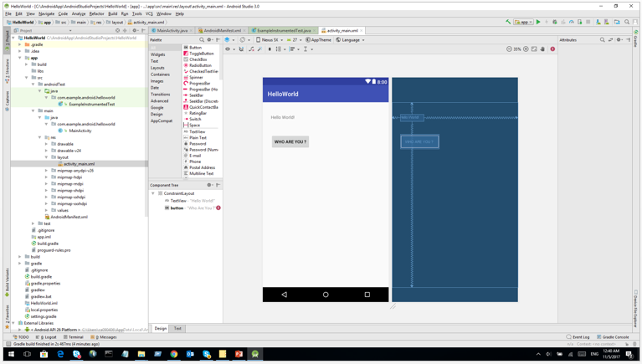Open the Terminal tool window

click(74, 337)
